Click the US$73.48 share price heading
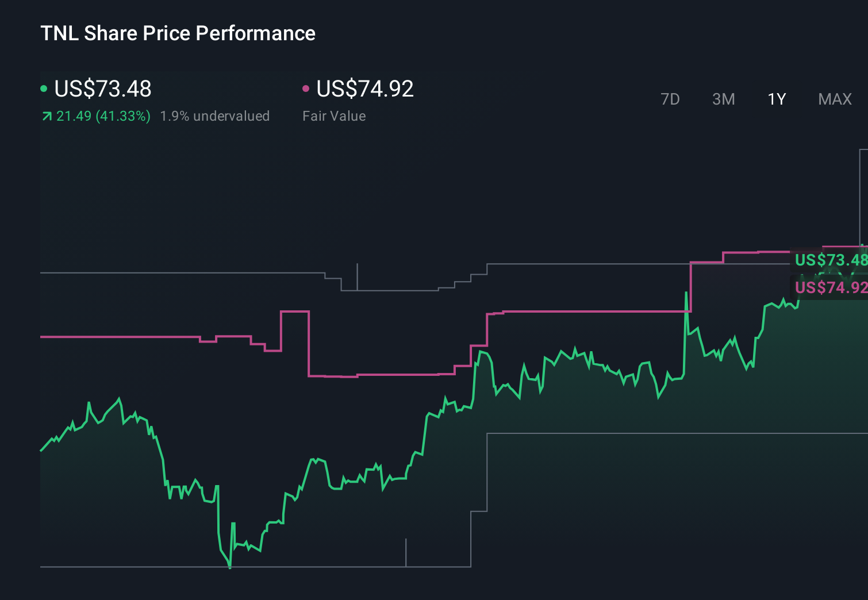Viewport: 868px width, 600px height. [103, 89]
